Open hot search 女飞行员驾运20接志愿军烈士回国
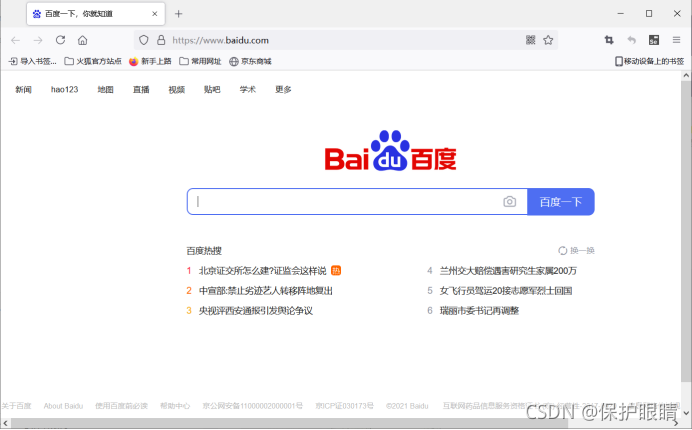 pos(506,290)
